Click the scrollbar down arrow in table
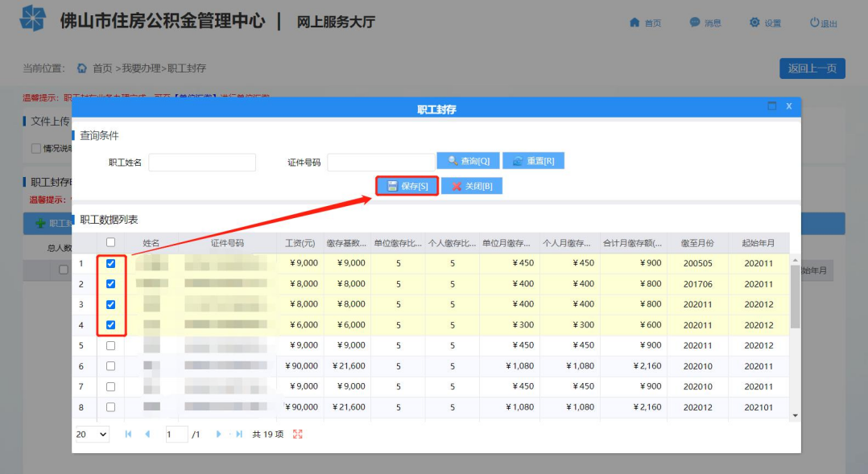This screenshot has width=868, height=474. click(x=795, y=415)
